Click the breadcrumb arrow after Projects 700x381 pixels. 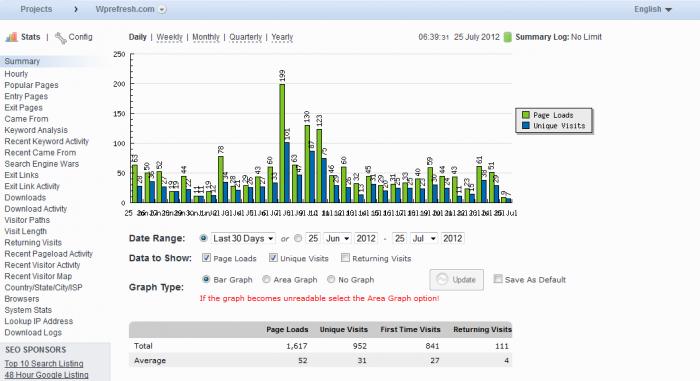point(76,9)
